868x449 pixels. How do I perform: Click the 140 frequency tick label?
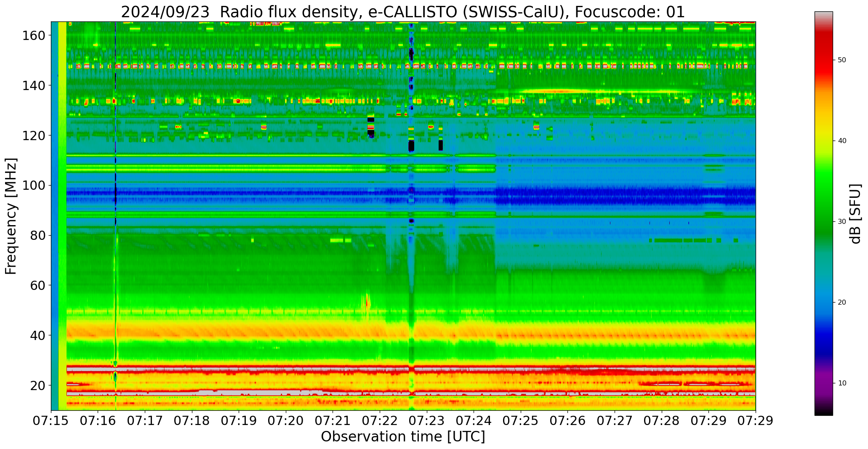tap(34, 85)
